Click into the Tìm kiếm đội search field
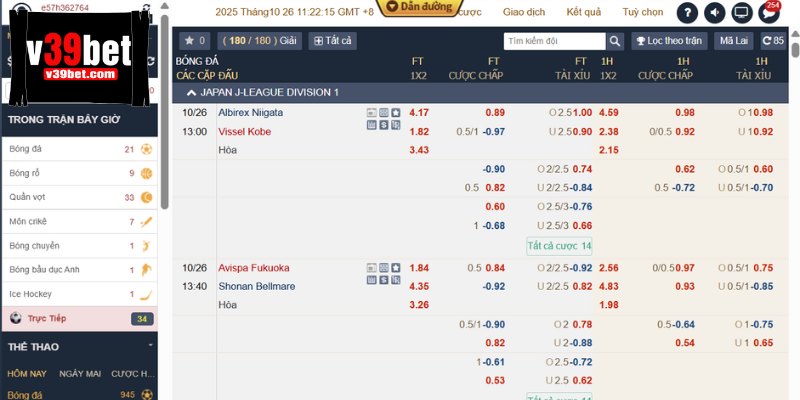 point(555,41)
